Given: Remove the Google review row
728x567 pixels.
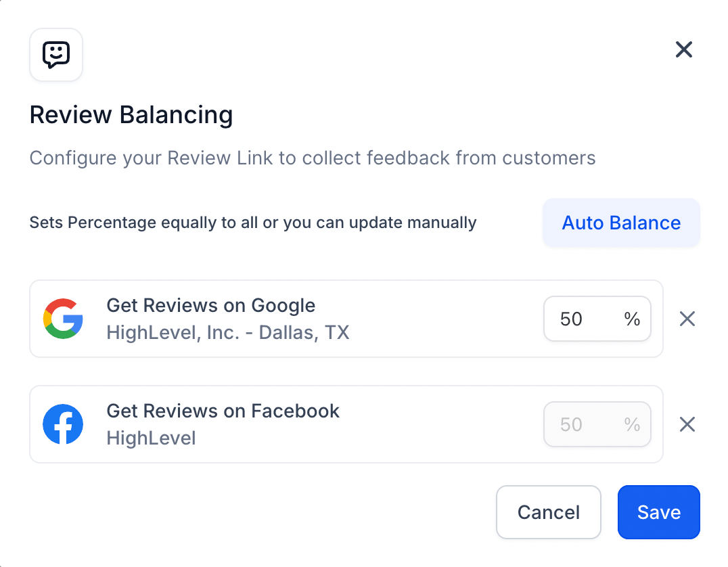Looking at the screenshot, I should 687,319.
